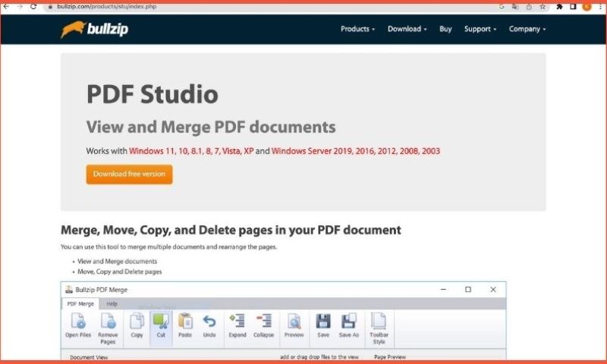Click the browser forward arrow
The image size is (607, 364).
(20, 7)
